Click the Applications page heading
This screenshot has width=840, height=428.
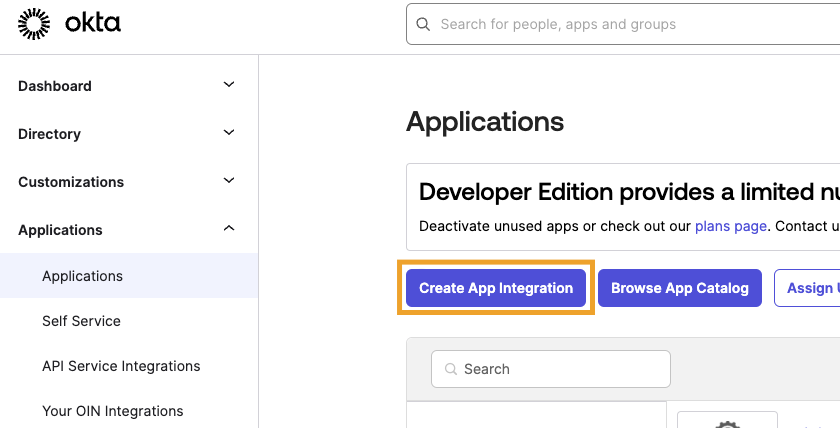point(485,122)
